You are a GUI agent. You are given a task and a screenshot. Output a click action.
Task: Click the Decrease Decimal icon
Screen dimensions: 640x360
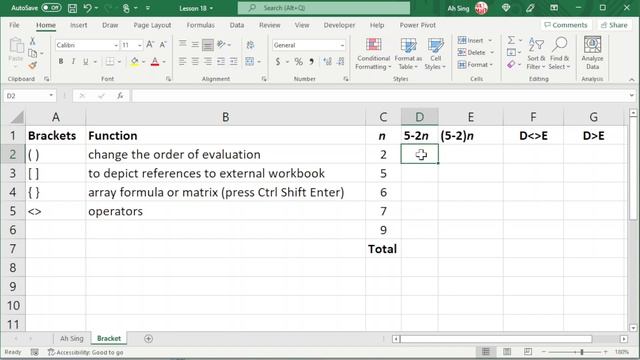(x=340, y=62)
